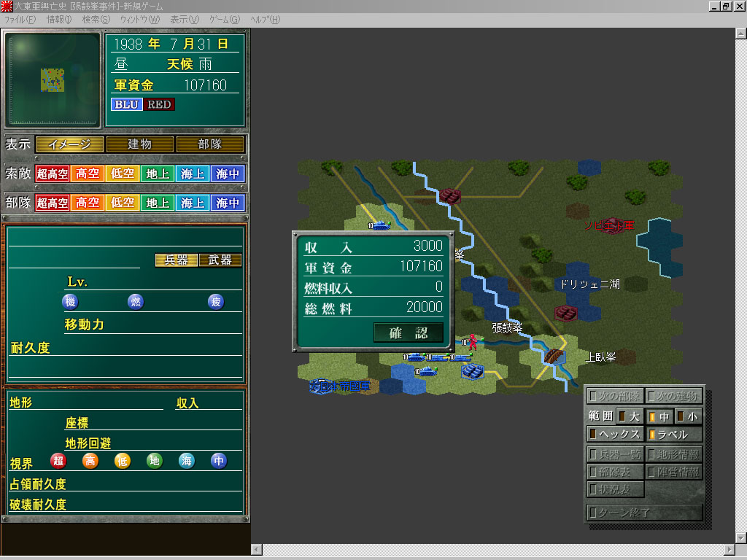
Task: Click the 燃 fuel orb icon
Action: click(136, 302)
